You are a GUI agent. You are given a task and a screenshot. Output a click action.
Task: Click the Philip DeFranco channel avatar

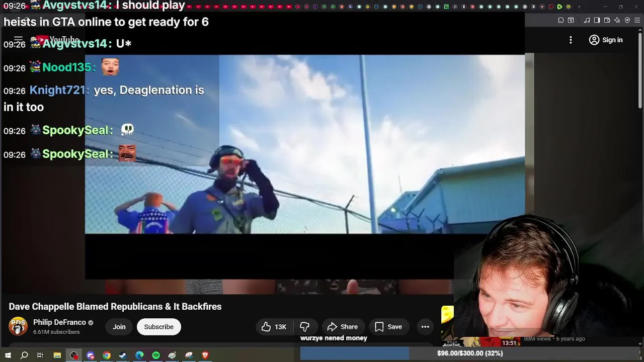[18, 326]
